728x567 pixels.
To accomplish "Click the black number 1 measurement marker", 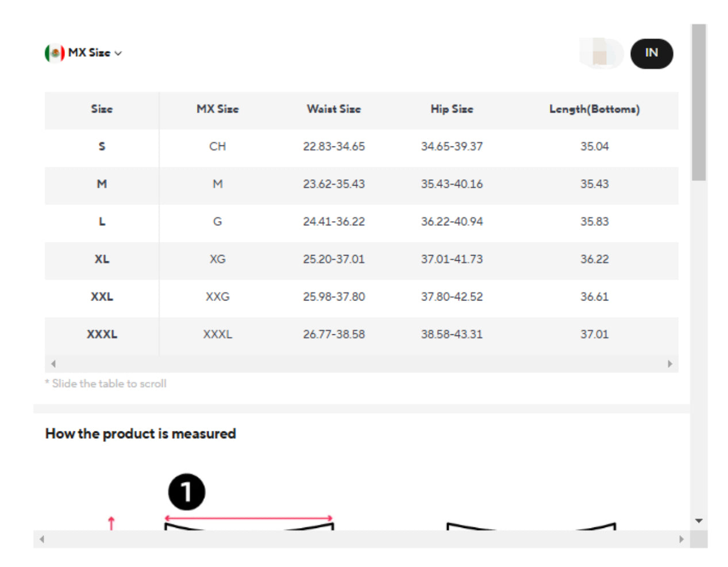I will click(186, 492).
